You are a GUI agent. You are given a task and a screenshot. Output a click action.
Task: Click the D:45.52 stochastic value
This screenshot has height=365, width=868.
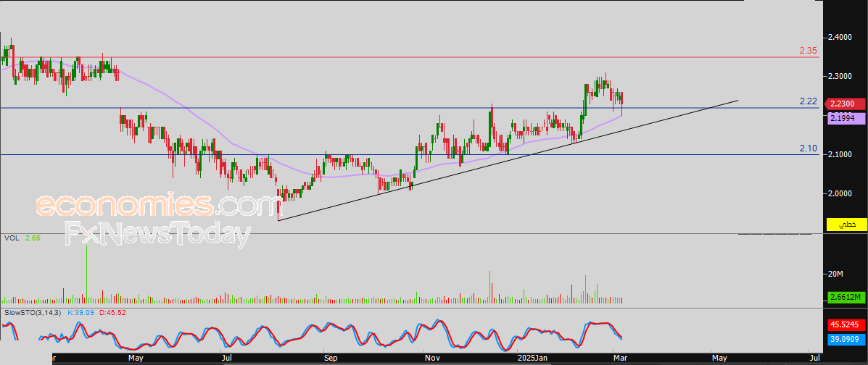114,312
